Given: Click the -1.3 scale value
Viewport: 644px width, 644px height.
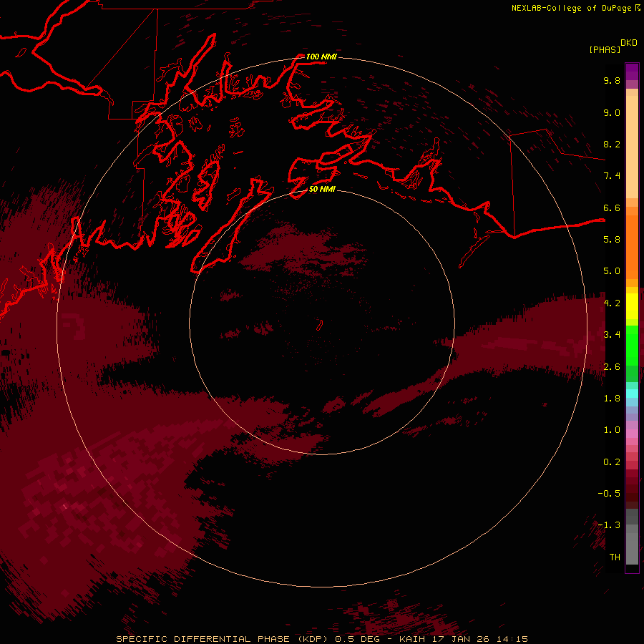Looking at the screenshot, I should click(x=609, y=525).
